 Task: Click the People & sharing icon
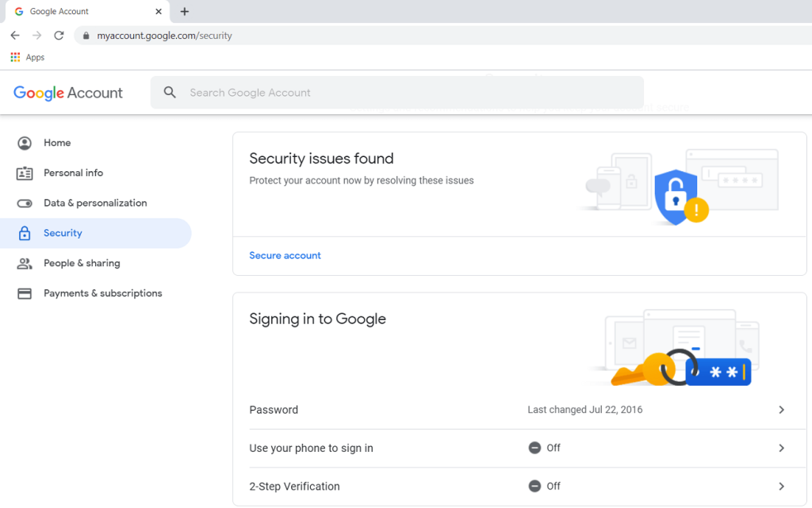click(25, 264)
